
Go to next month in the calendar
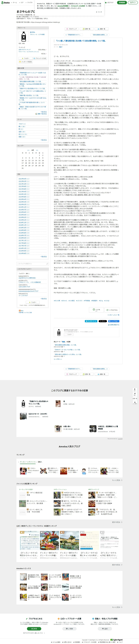click(37, 150)
